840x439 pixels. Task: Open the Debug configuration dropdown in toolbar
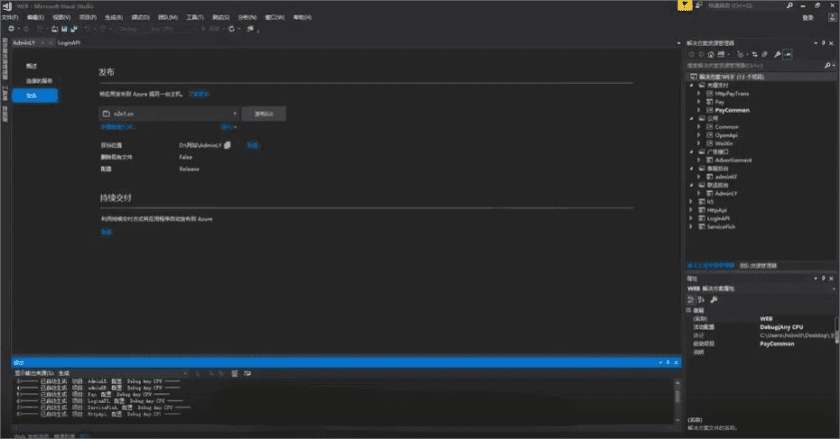128,29
